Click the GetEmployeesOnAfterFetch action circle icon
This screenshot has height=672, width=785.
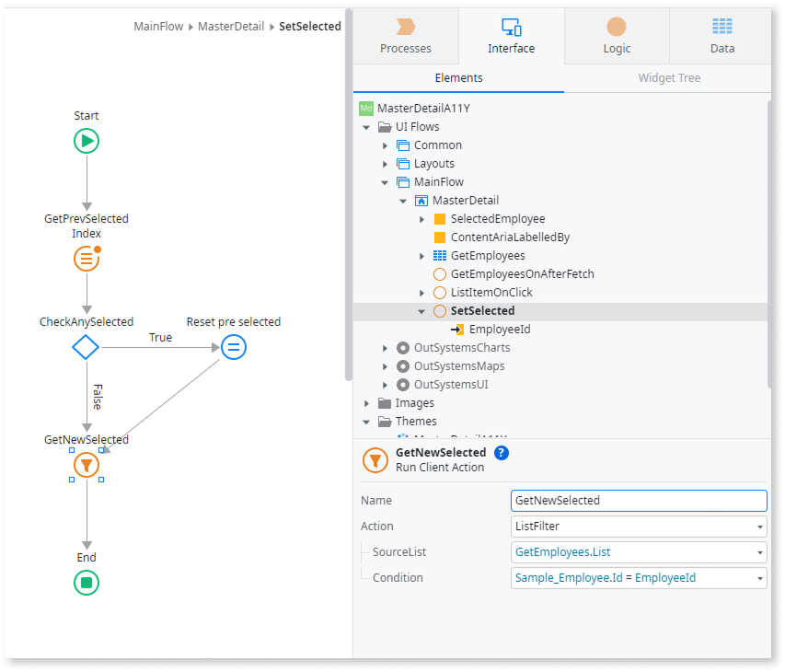440,274
